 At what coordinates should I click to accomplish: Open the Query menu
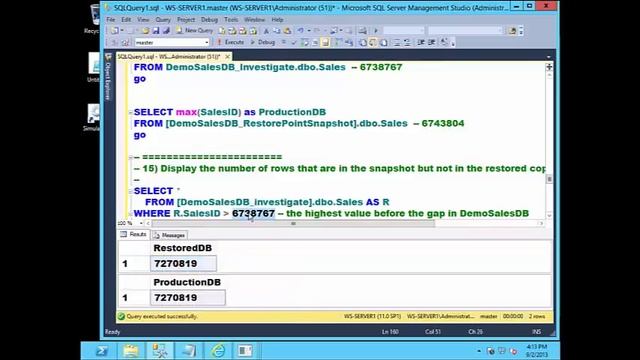point(162,20)
